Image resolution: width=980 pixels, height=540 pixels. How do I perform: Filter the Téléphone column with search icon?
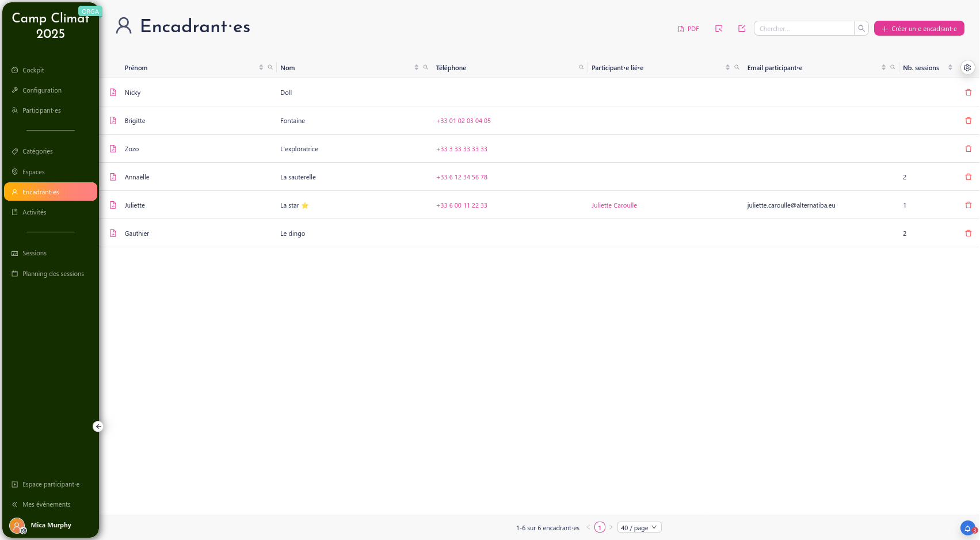pos(581,67)
